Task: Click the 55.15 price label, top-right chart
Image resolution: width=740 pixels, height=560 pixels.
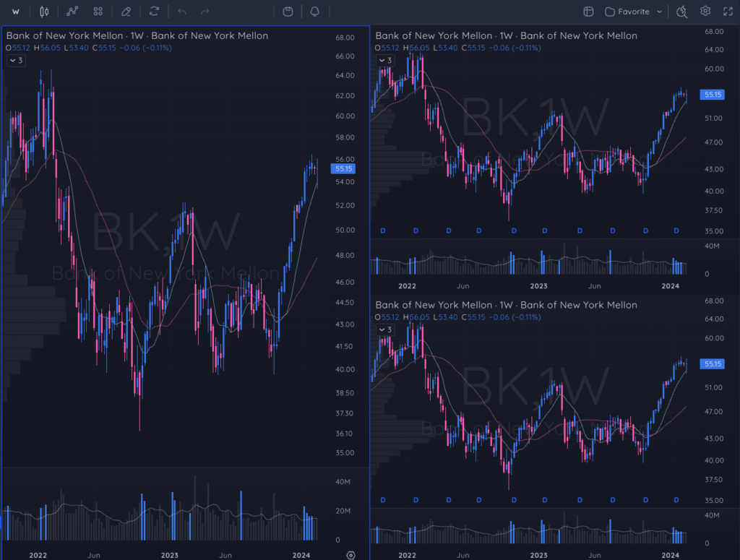Action: (x=712, y=95)
